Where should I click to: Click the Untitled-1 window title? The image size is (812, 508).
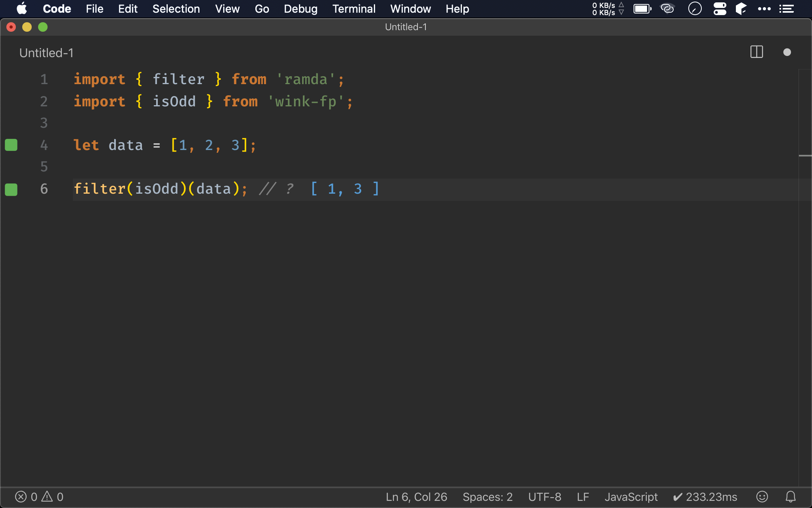click(x=406, y=27)
